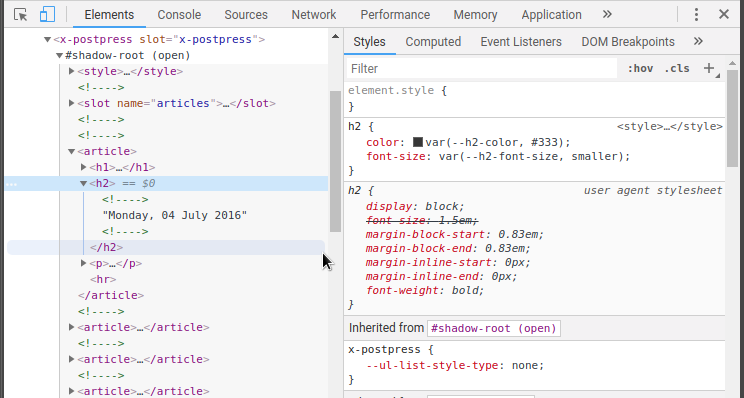The height and width of the screenshot is (398, 744).
Task: Click the x-postpress selector in Styles
Action: tap(384, 350)
